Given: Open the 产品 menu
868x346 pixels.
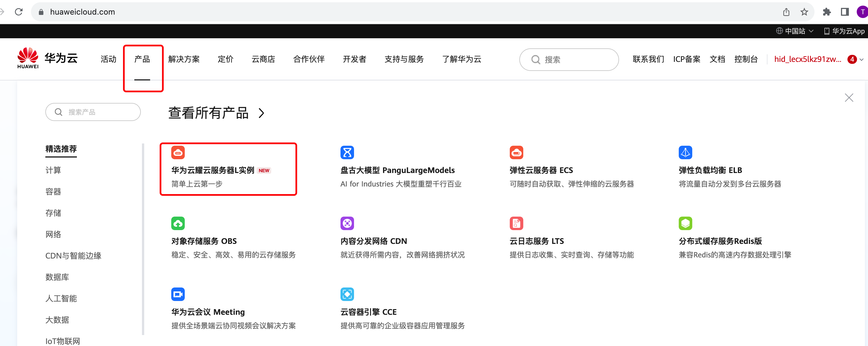Looking at the screenshot, I should [x=142, y=59].
